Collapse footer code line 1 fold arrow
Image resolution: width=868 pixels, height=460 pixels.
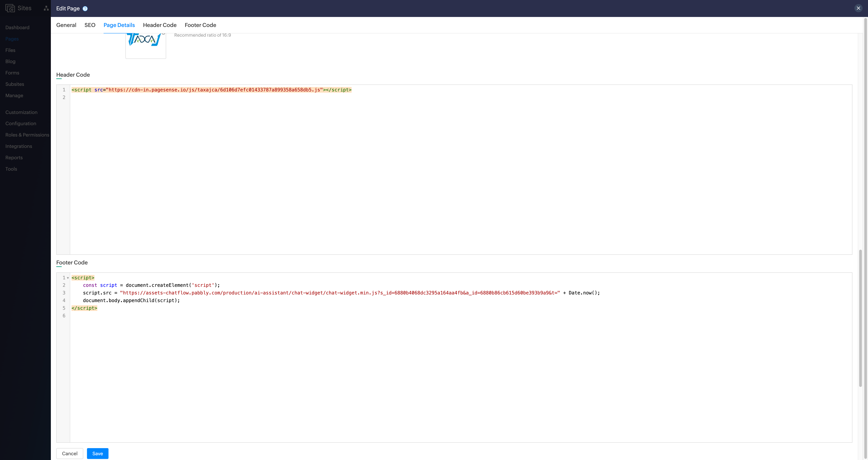tap(68, 278)
